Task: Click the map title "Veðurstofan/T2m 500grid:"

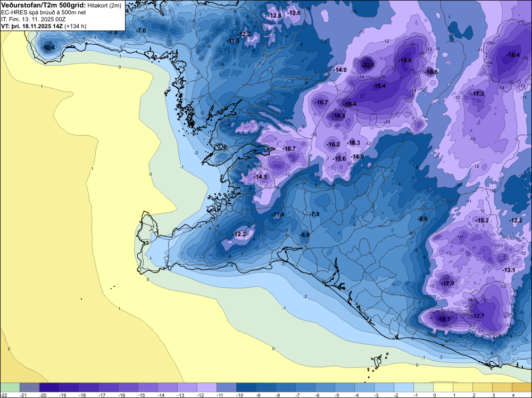Action: pos(44,5)
